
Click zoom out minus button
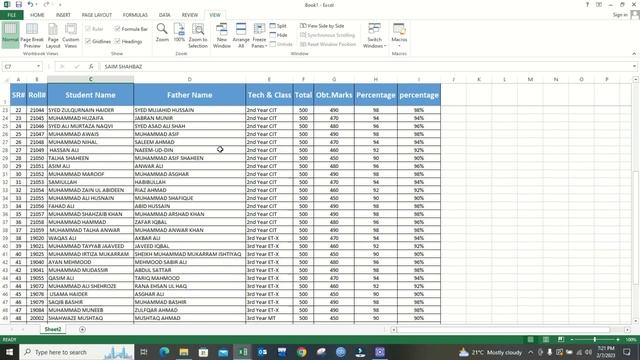[572, 340]
